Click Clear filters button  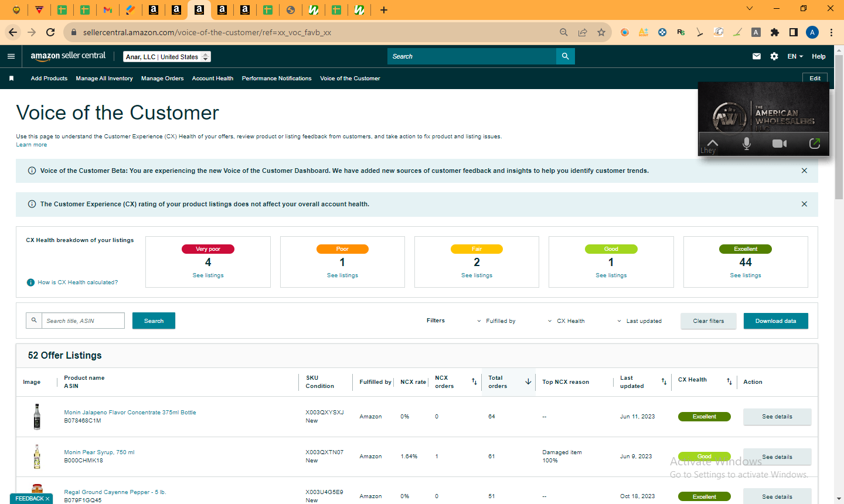coord(709,321)
